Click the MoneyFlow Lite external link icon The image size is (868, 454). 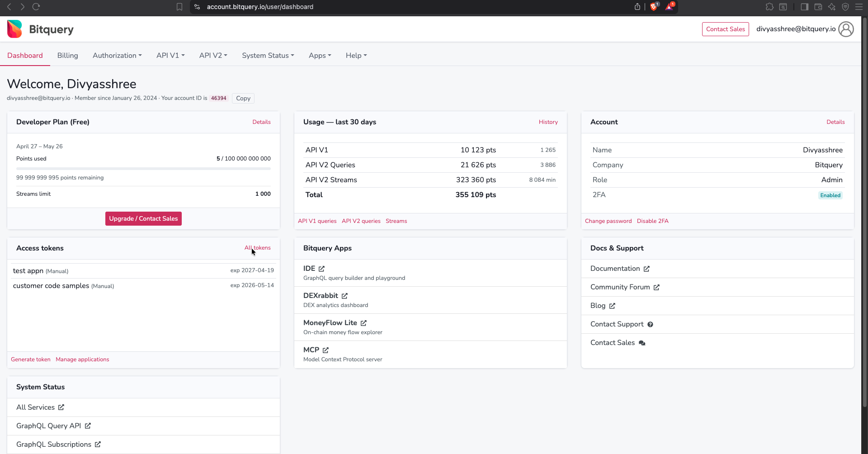(x=364, y=322)
